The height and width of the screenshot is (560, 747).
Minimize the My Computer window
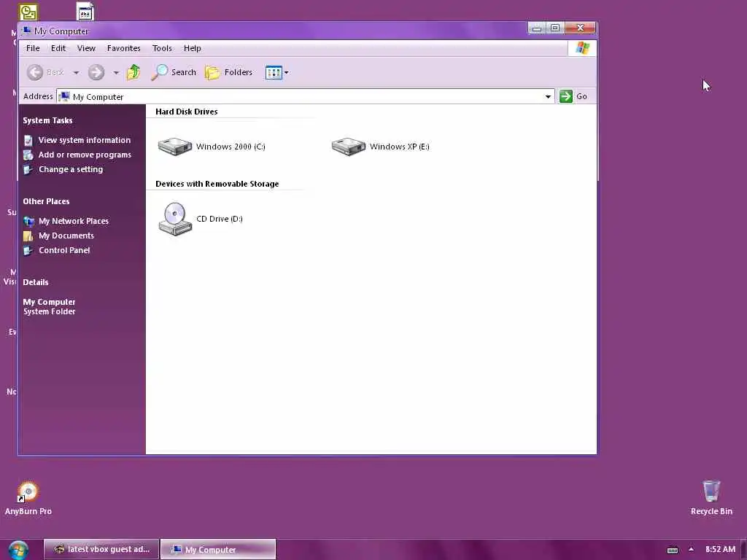click(537, 28)
